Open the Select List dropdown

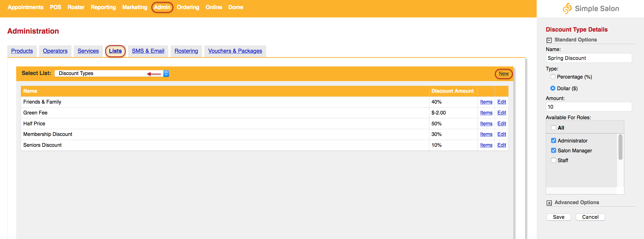pyautogui.click(x=112, y=74)
